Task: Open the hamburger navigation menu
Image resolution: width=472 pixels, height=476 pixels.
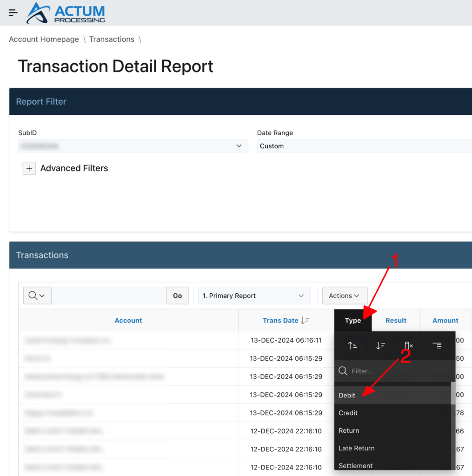Action: pos(13,13)
